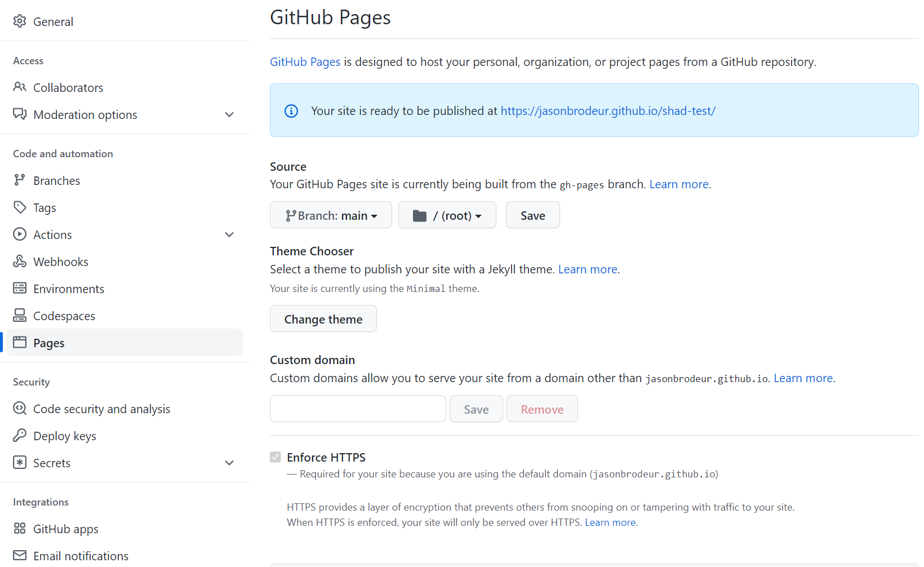The width and height of the screenshot is (924, 567).
Task: Open Webhooks settings
Action: [125, 262]
